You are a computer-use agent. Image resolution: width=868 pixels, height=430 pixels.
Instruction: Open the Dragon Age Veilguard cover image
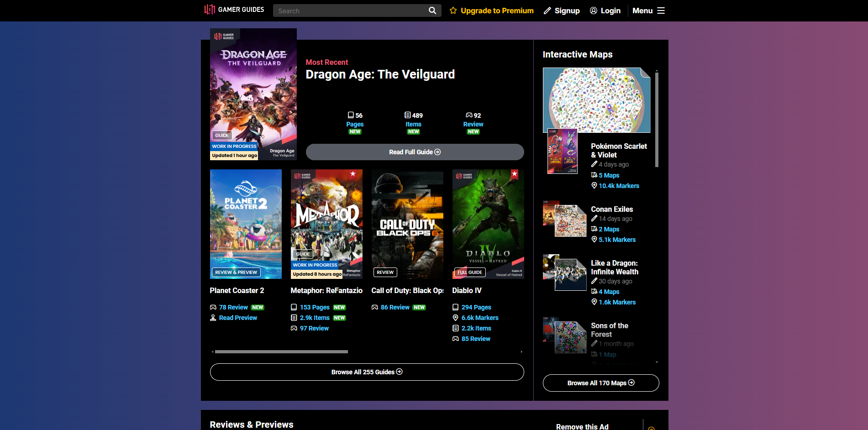click(253, 94)
